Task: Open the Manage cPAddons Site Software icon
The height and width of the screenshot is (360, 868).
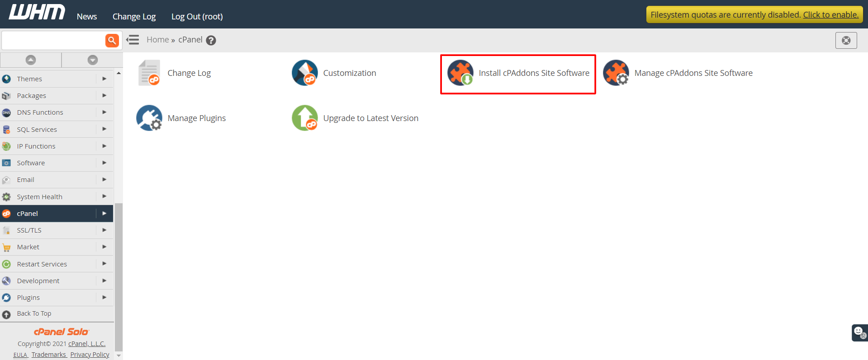Action: (616, 73)
